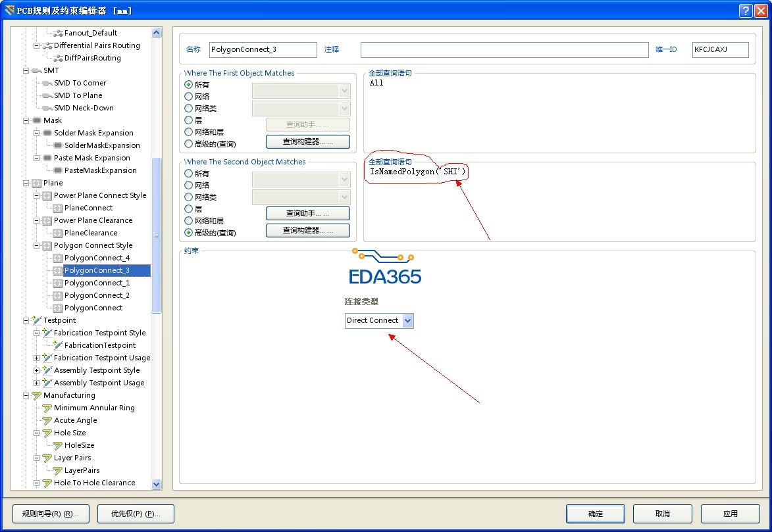Select the Hole To Hole Clearance item
The height and width of the screenshot is (532, 772).
click(x=95, y=483)
